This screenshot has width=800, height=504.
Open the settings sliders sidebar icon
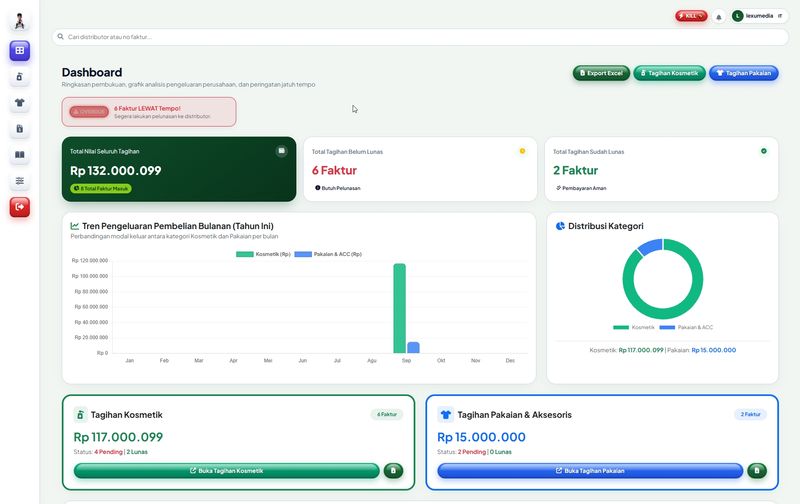(x=19, y=181)
